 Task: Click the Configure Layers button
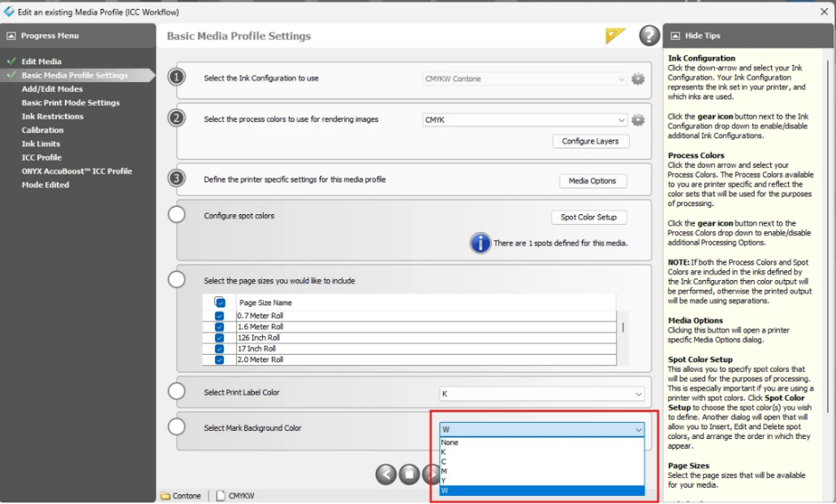590,141
